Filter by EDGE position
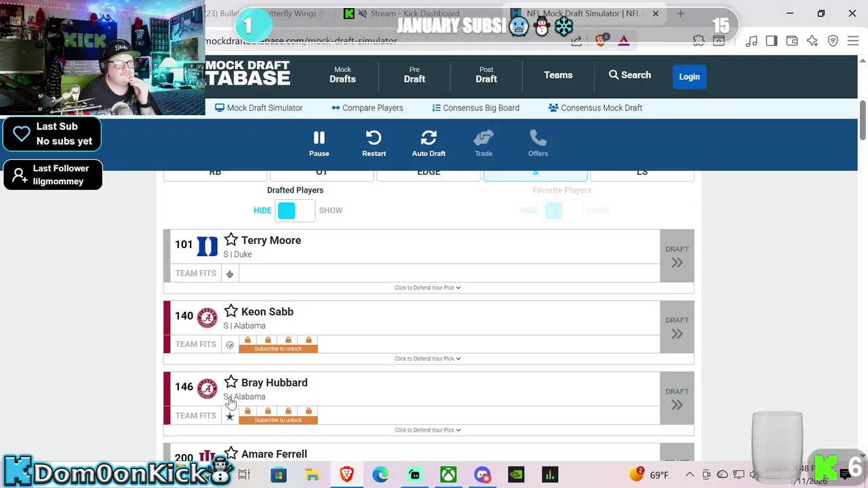Image resolution: width=868 pixels, height=488 pixels. click(429, 174)
